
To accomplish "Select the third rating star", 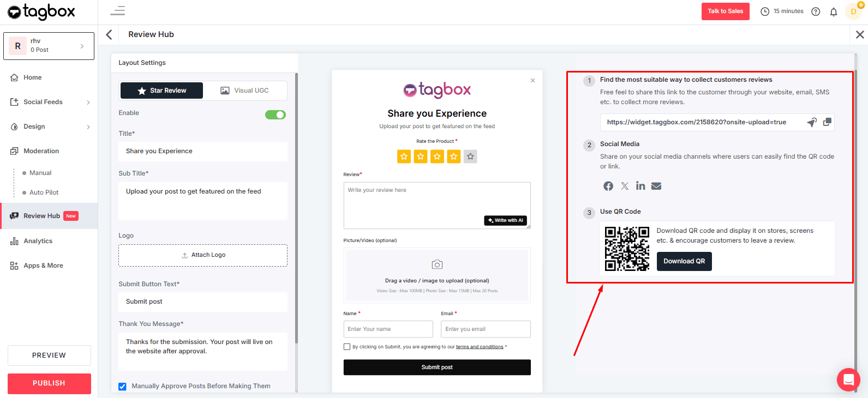I will click(438, 156).
